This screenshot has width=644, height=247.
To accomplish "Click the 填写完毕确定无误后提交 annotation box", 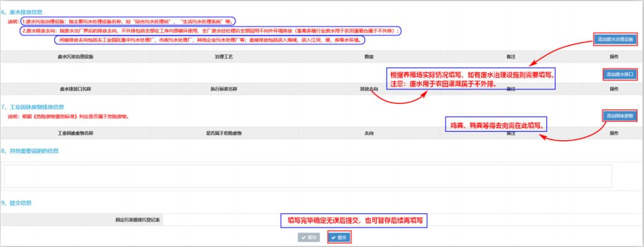I will (x=357, y=220).
